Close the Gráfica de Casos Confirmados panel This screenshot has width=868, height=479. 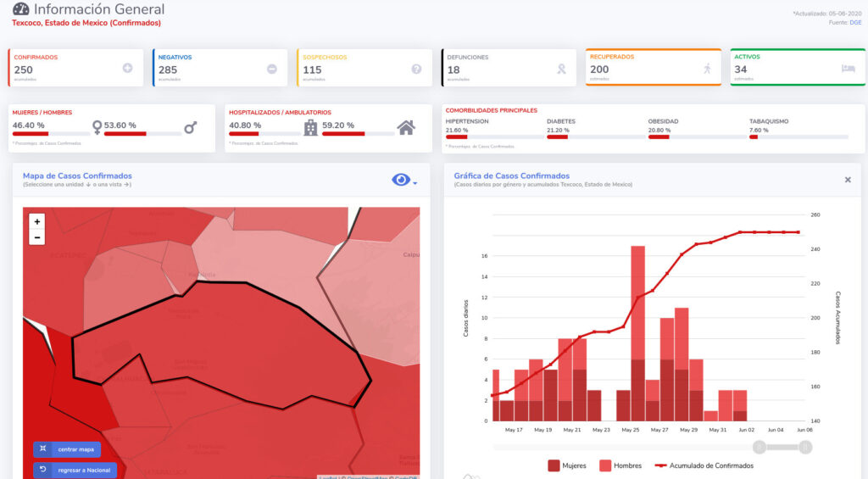[848, 180]
